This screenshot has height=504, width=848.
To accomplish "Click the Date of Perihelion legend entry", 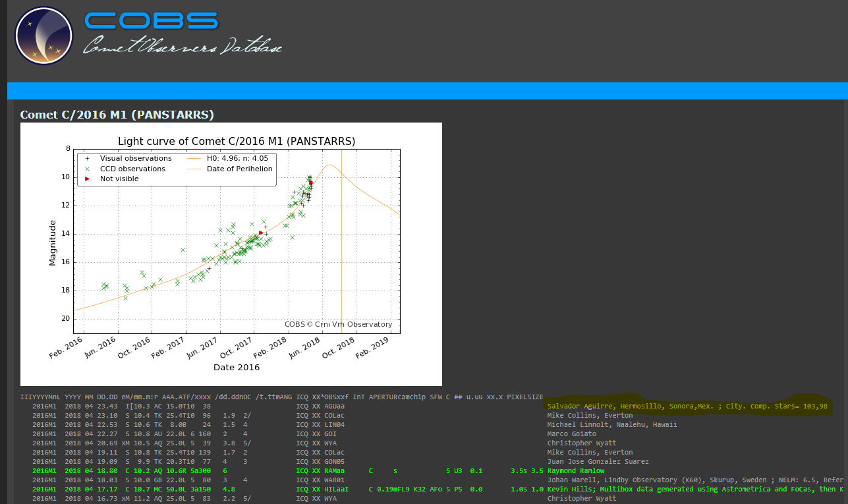I will tap(230, 169).
